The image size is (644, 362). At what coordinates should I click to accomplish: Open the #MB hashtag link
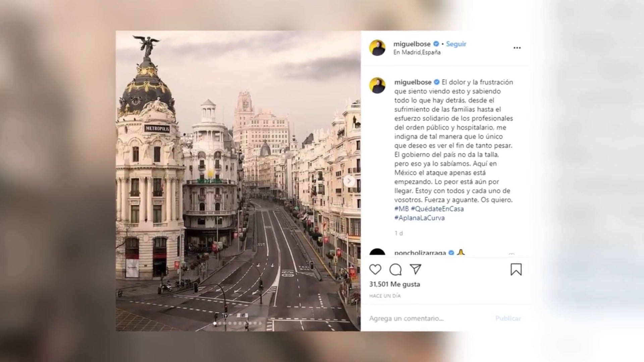click(x=401, y=209)
